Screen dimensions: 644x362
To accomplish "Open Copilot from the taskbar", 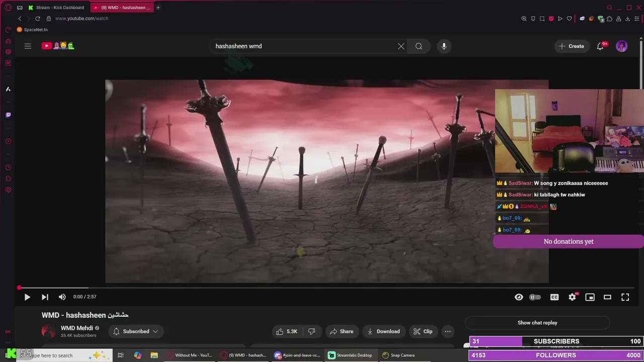I will (137, 355).
